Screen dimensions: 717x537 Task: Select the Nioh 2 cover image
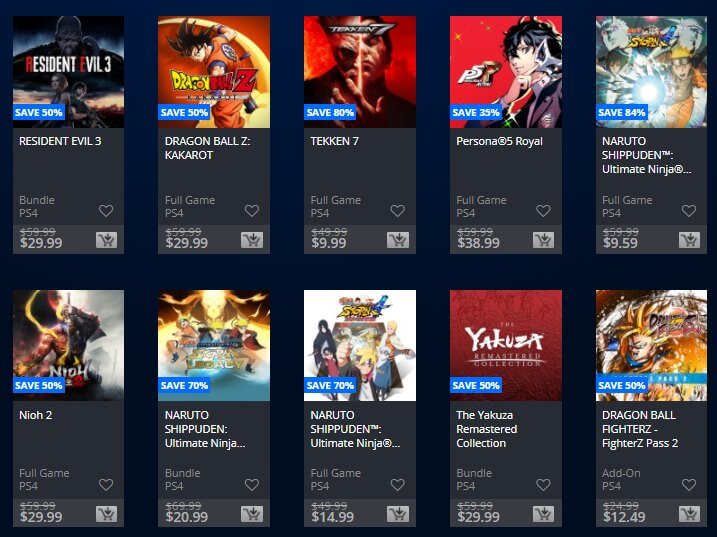(x=68, y=345)
